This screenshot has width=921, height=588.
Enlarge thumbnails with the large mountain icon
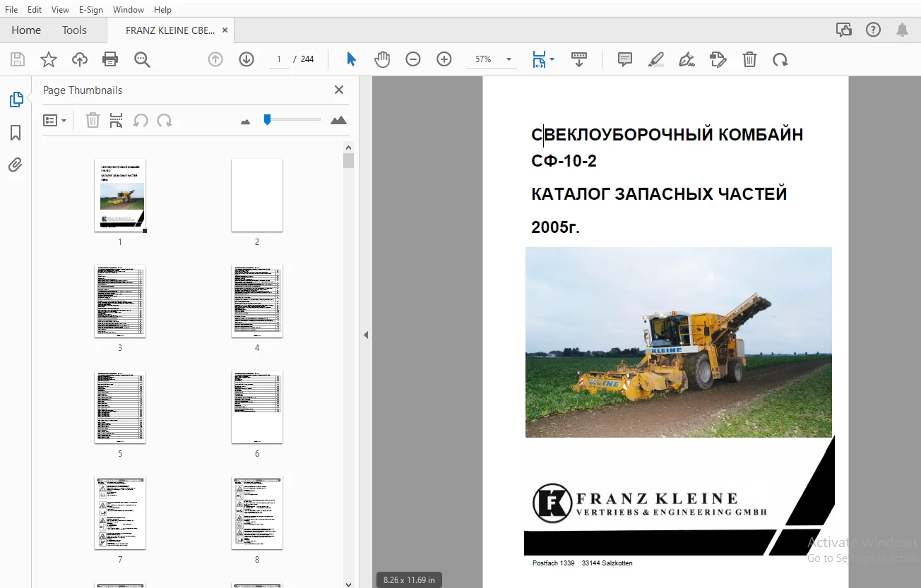pyautogui.click(x=339, y=120)
